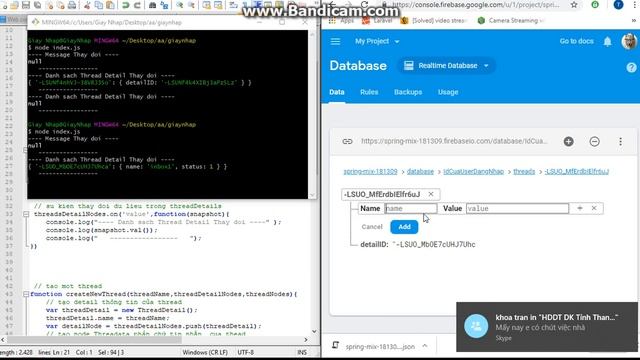
Task: Go to IdCuaUserDangNhap breadcrumb
Action: click(473, 171)
